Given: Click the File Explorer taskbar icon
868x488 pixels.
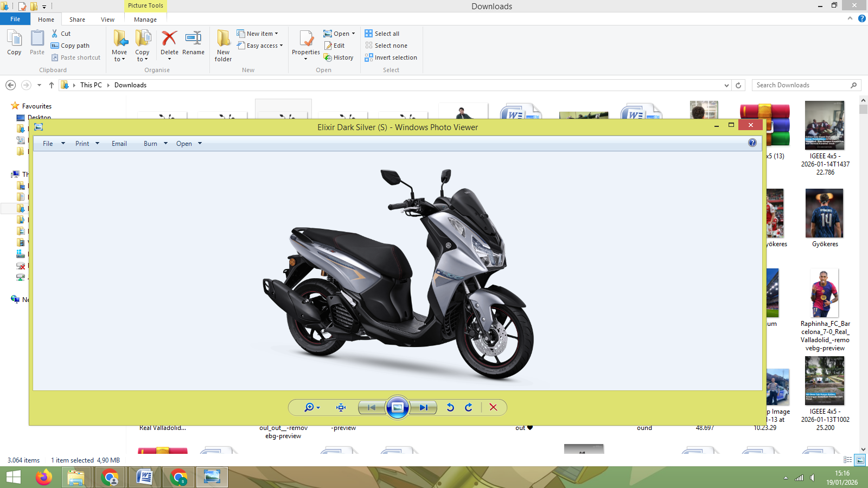Looking at the screenshot, I should point(76,477).
